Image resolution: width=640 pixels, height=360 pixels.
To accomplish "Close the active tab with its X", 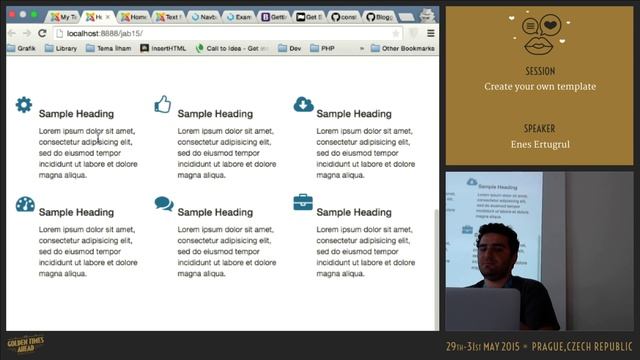I will tap(107, 17).
